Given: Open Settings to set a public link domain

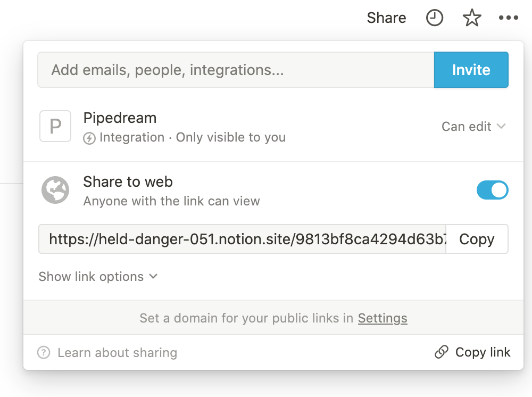Looking at the screenshot, I should pyautogui.click(x=382, y=318).
